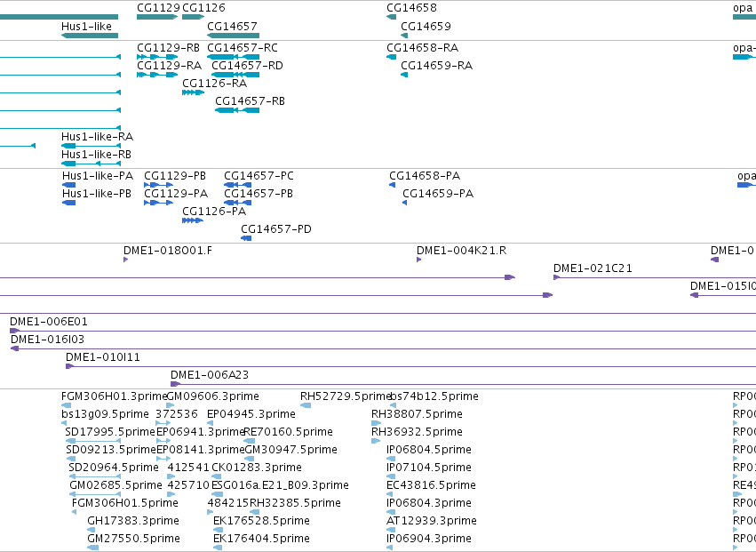Open the RH52729.5prime EST label
Viewport: 756px width, 552px height.
(346, 396)
